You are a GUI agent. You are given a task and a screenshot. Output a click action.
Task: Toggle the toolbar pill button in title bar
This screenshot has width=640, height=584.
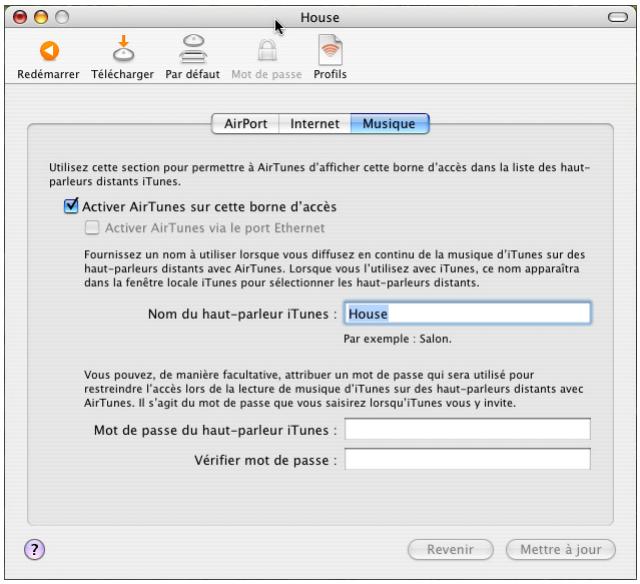point(618,17)
